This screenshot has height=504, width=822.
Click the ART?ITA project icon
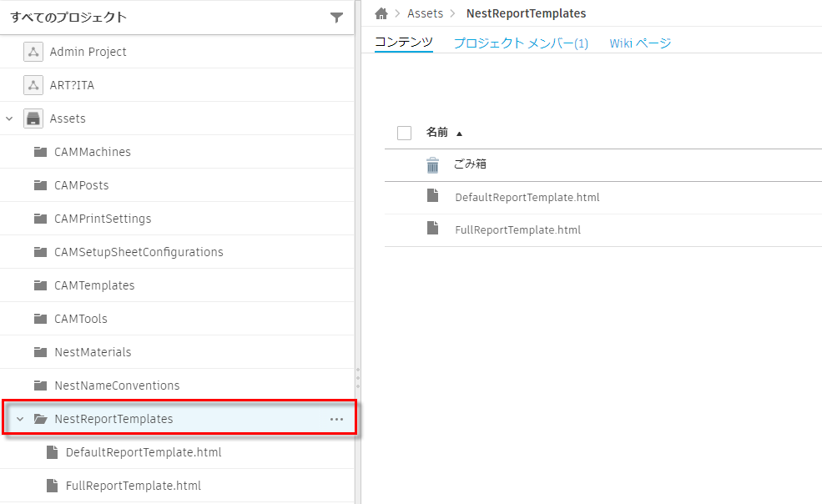pos(33,84)
